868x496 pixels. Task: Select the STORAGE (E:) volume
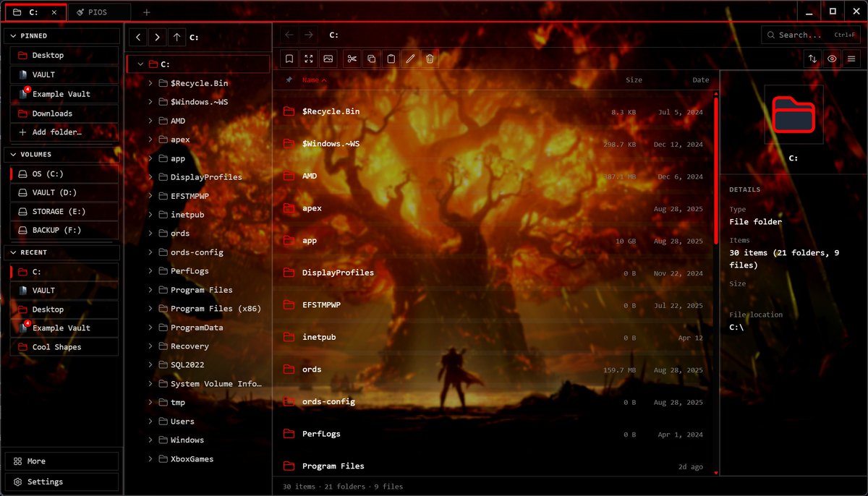click(x=64, y=211)
